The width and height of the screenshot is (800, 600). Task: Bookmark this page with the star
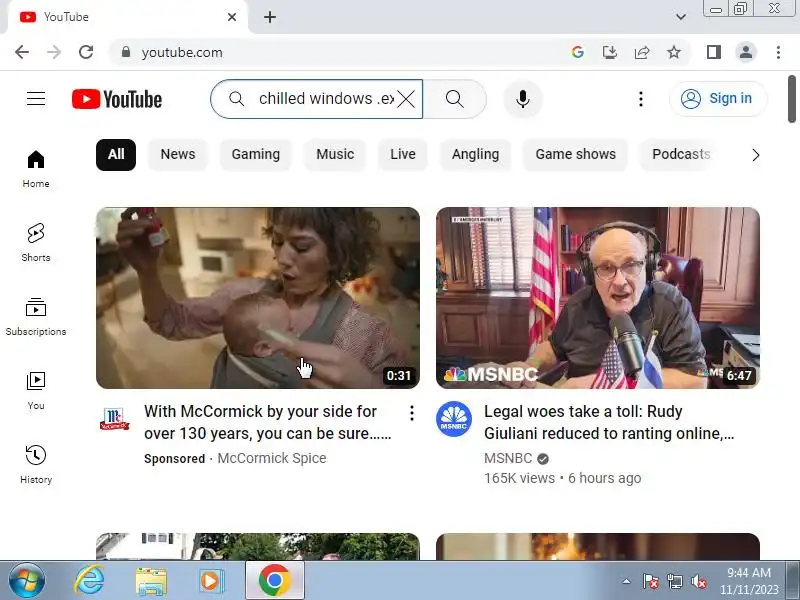[674, 52]
